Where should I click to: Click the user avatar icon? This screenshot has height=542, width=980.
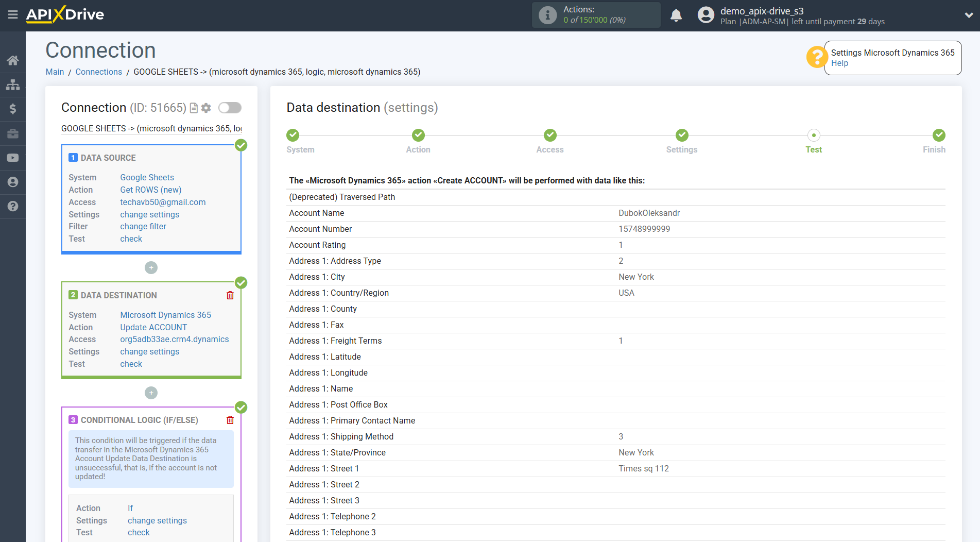[x=706, y=15]
